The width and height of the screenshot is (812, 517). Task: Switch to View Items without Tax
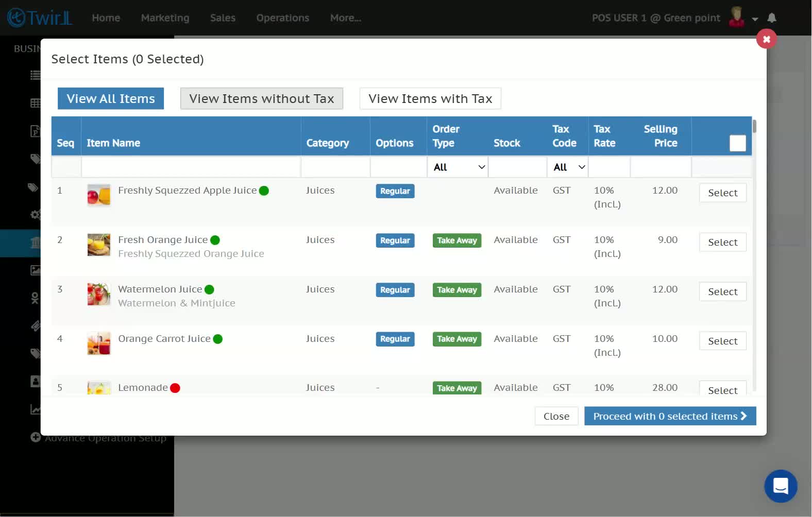[x=262, y=98]
